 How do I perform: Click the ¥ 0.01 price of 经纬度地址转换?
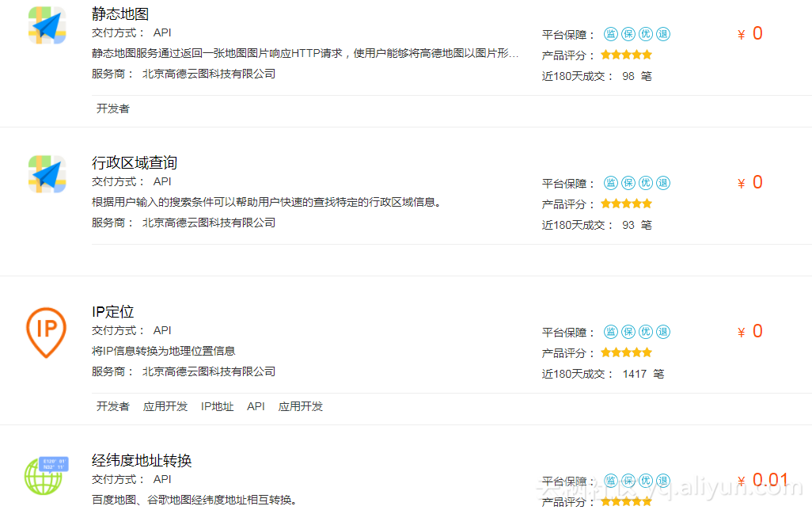(763, 480)
